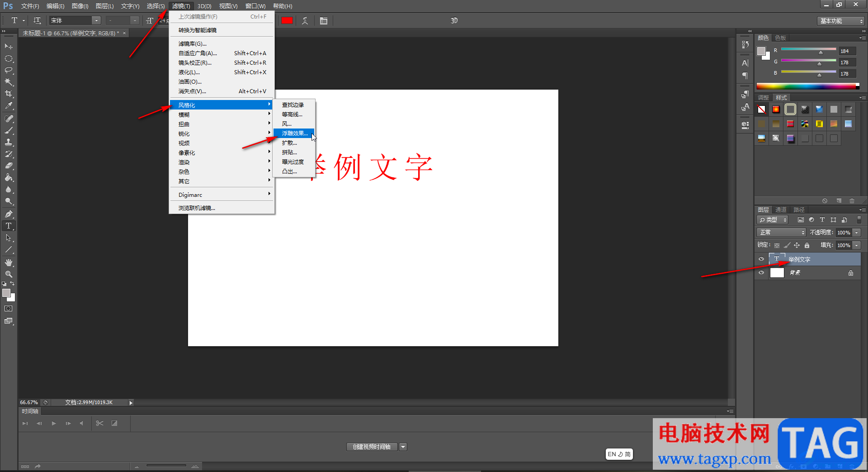
Task: Choose 查找边缘 from the submenu
Action: pyautogui.click(x=293, y=105)
